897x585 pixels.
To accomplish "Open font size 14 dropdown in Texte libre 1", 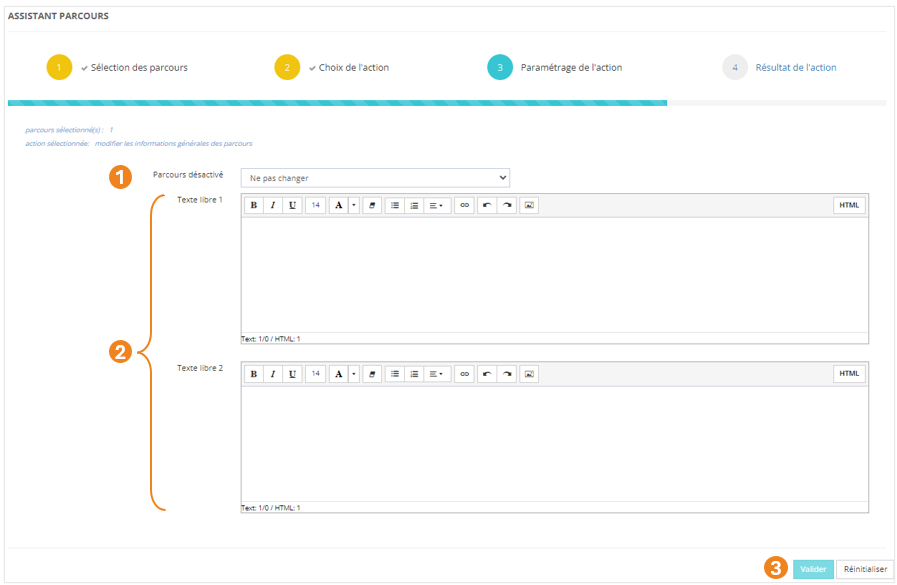I will 315,205.
